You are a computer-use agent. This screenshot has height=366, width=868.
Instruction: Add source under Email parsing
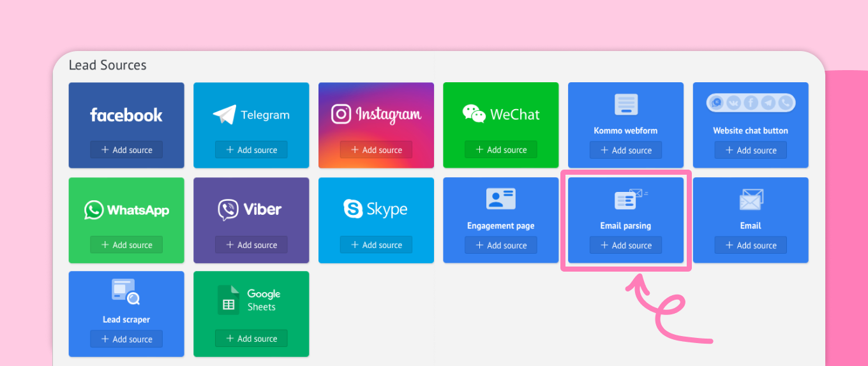coord(625,245)
